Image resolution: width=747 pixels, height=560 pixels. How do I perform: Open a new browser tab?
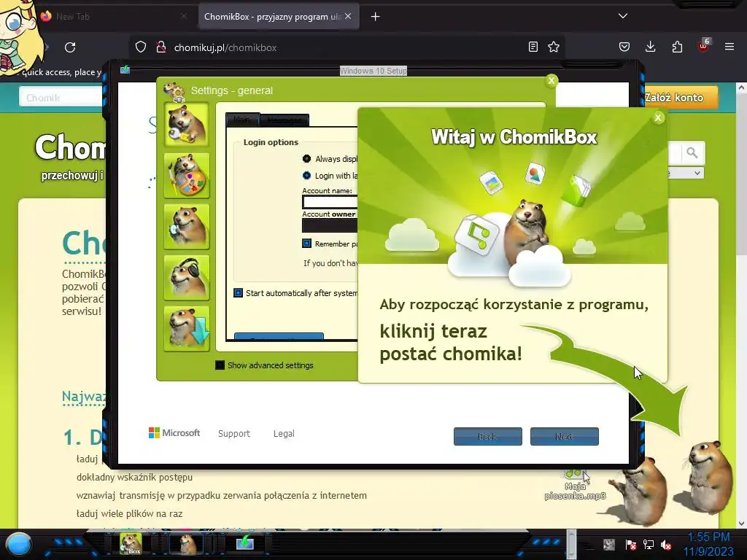click(376, 17)
